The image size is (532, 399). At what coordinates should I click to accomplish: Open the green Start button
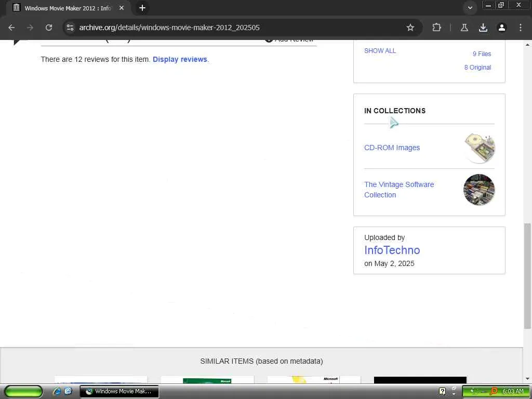point(23,391)
